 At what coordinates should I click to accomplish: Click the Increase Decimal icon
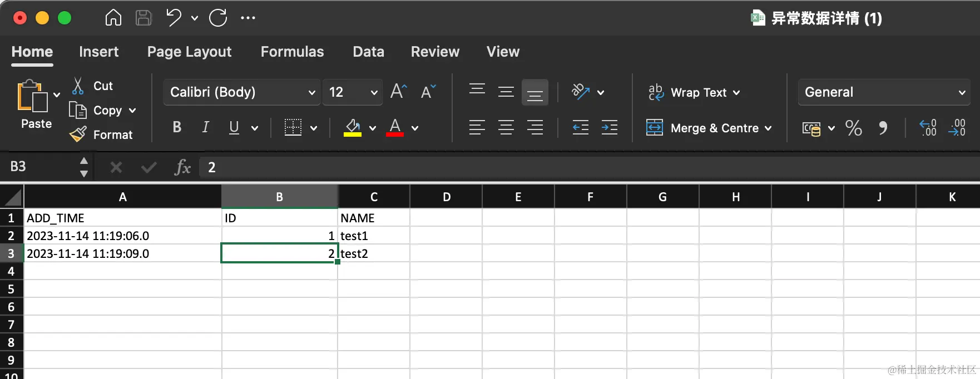[928, 128]
